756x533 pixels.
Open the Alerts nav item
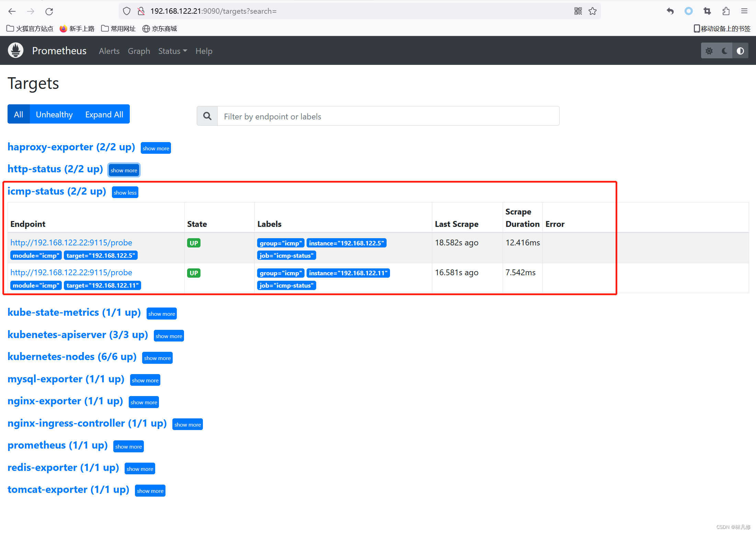point(109,51)
